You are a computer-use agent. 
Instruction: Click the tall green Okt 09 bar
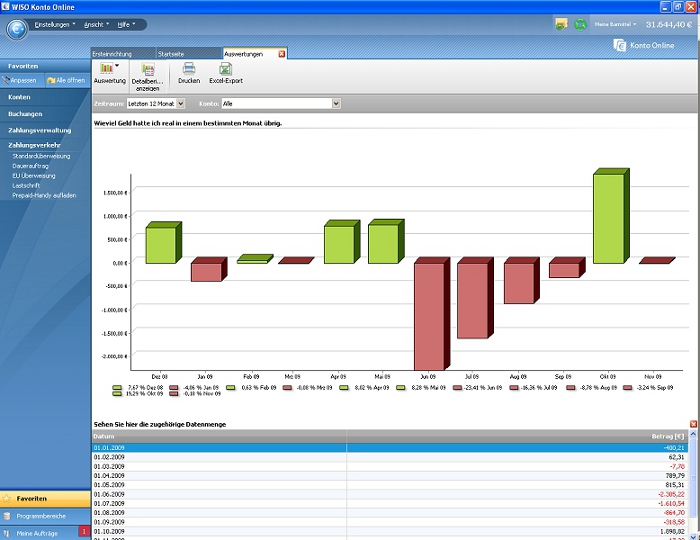coord(607,218)
